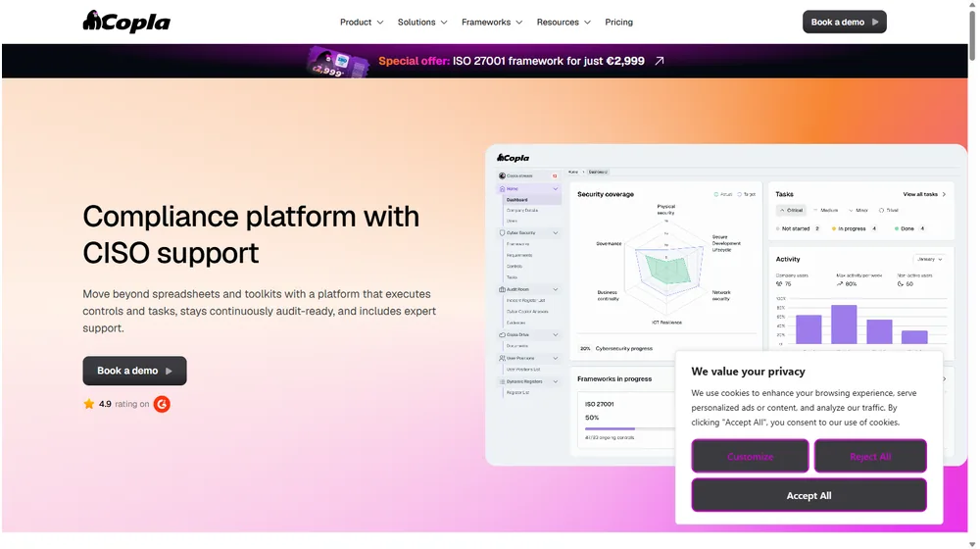980x549 pixels.
Task: Click the green radar chart polygon
Action: [x=667, y=268]
